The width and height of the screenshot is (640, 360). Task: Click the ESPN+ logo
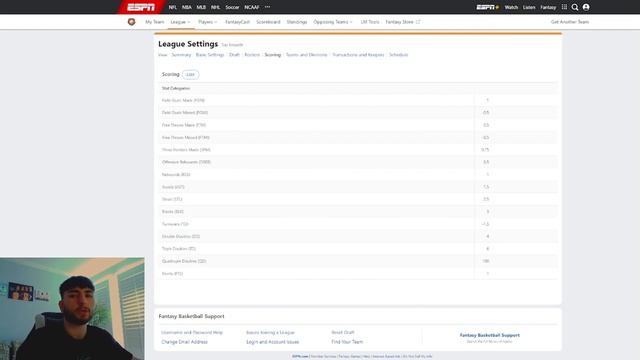pyautogui.click(x=488, y=7)
